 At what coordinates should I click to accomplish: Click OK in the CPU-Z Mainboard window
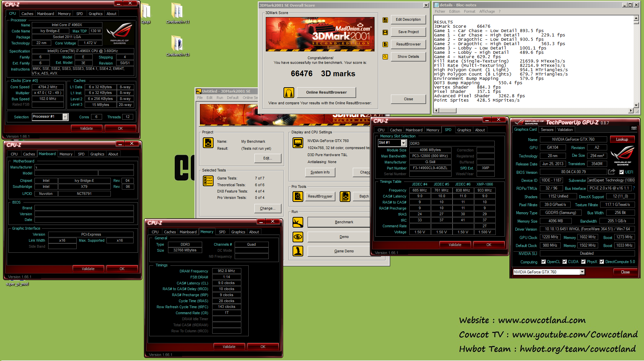122,269
